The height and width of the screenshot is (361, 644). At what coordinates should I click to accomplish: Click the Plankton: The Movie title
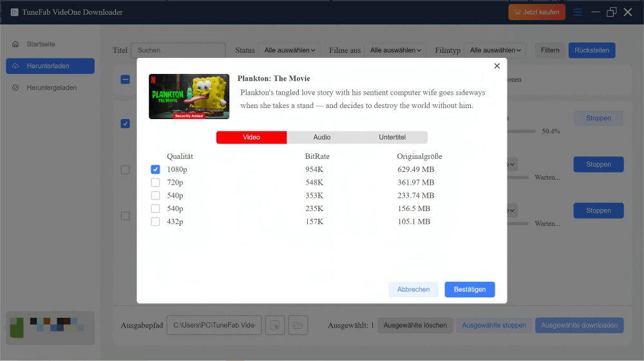point(274,79)
